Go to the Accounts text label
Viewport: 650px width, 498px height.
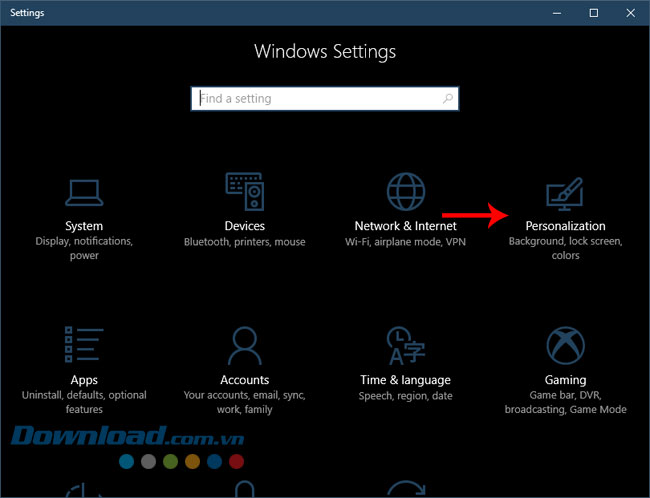(x=245, y=380)
